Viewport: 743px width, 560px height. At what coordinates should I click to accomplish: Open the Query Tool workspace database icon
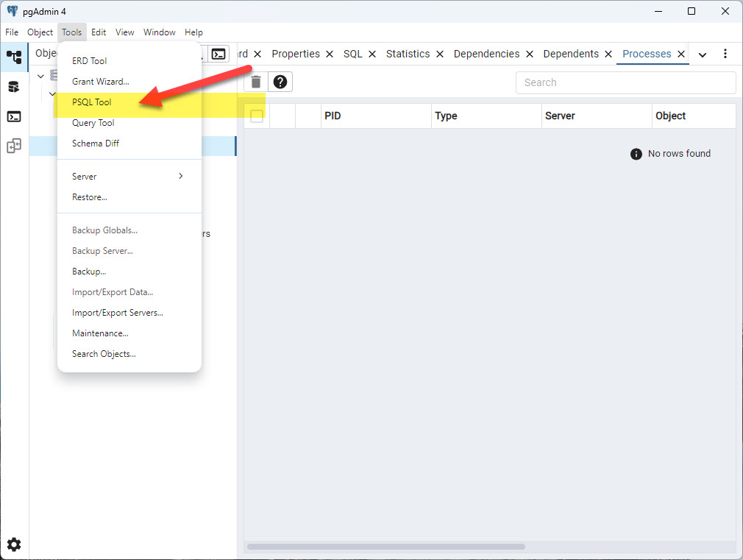[14, 87]
